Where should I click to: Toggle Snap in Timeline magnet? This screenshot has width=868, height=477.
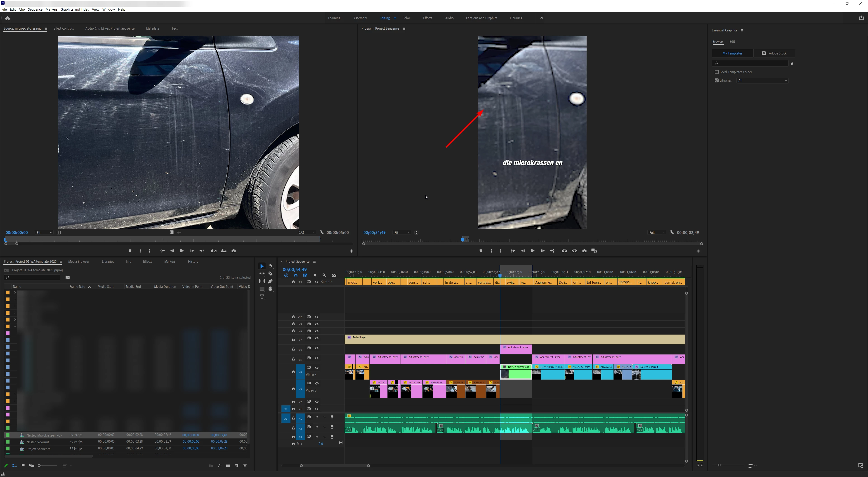(x=295, y=275)
